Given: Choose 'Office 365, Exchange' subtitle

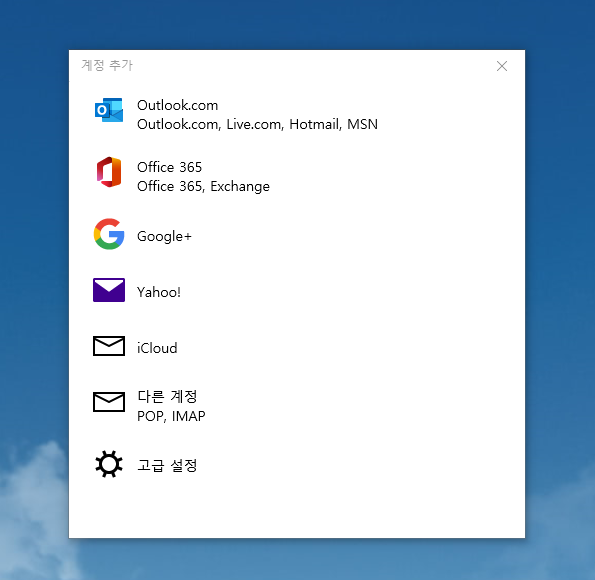Looking at the screenshot, I should click(203, 186).
